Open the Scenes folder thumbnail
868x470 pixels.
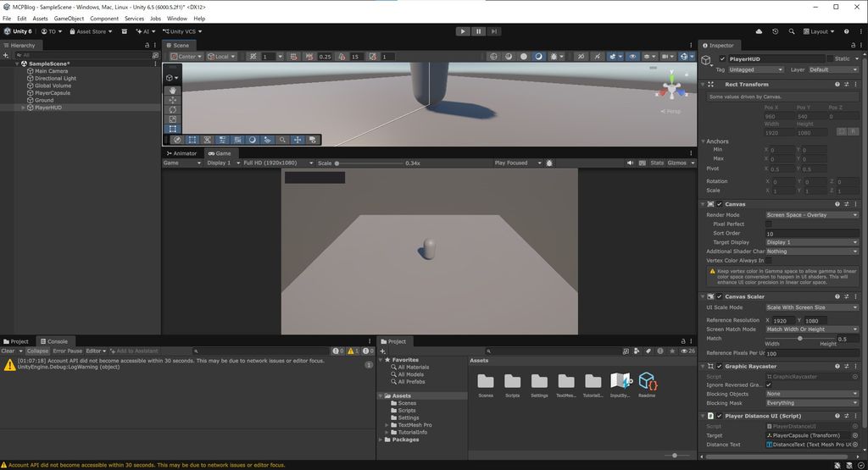pos(486,384)
